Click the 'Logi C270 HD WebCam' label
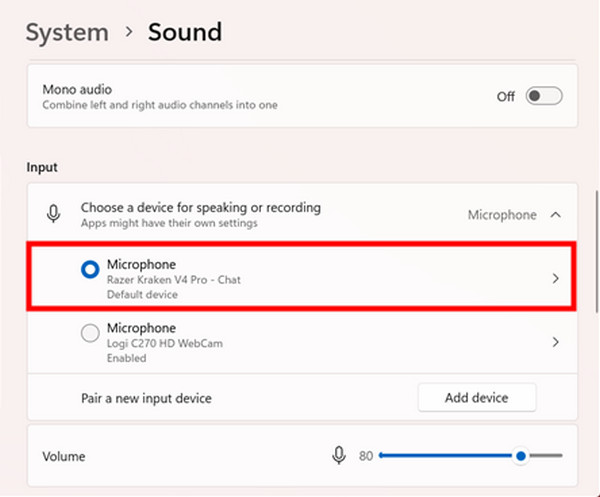The width and height of the screenshot is (600, 497). click(165, 343)
